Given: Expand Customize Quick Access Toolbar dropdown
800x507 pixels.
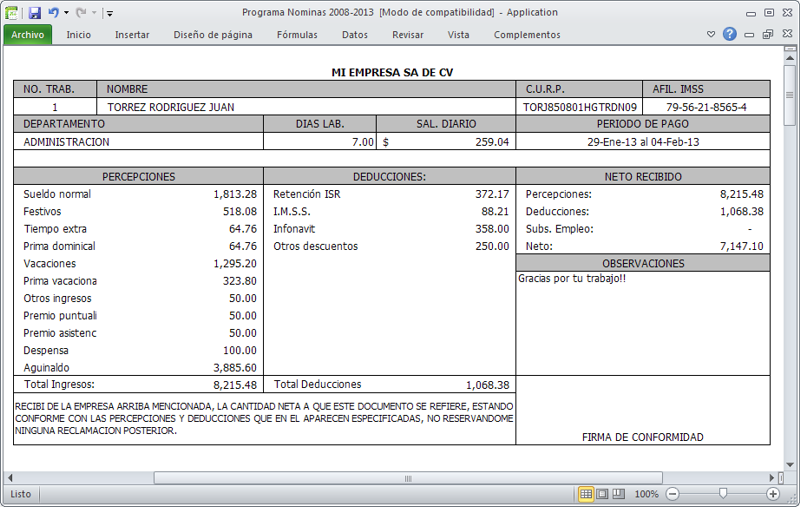Looking at the screenshot, I should tap(109, 14).
